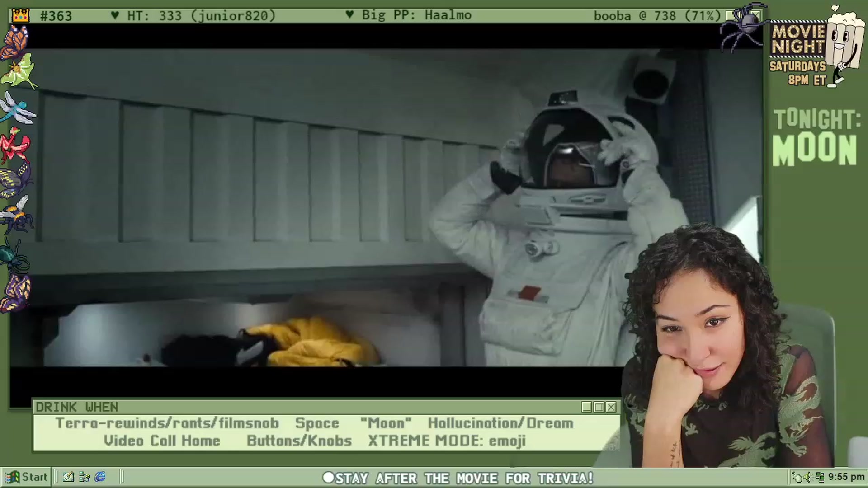
Task: Click the 'TONIGHT: MOON' banner
Action: pyautogui.click(x=816, y=137)
